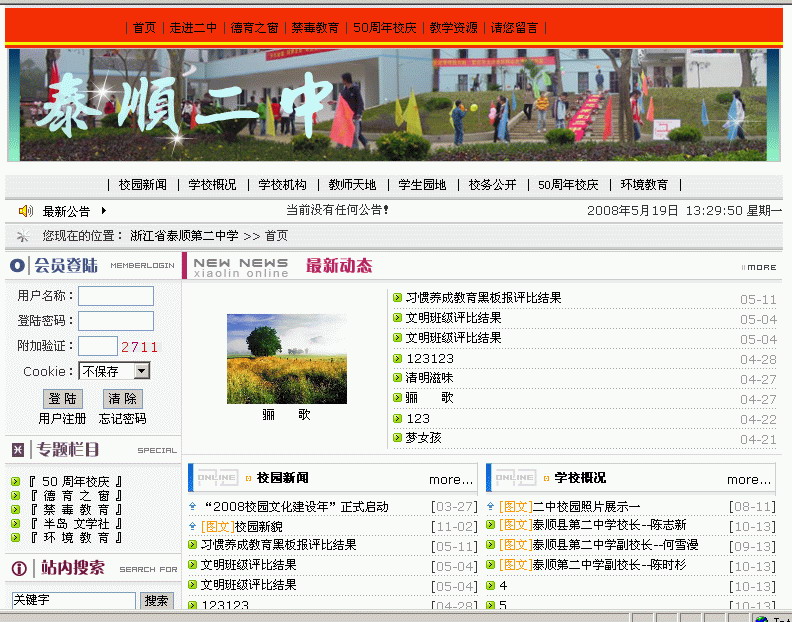
Task: Focus the 关键字 search field
Action: [74, 600]
